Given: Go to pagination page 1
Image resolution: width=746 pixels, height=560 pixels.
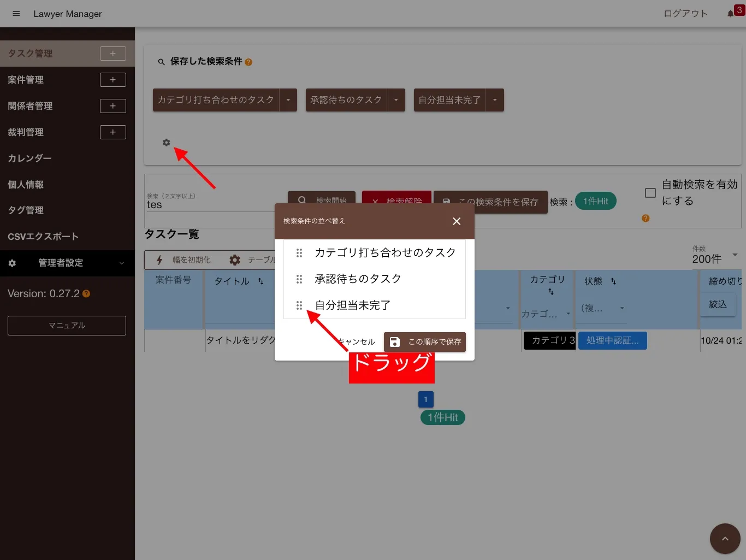Looking at the screenshot, I should pos(426,399).
